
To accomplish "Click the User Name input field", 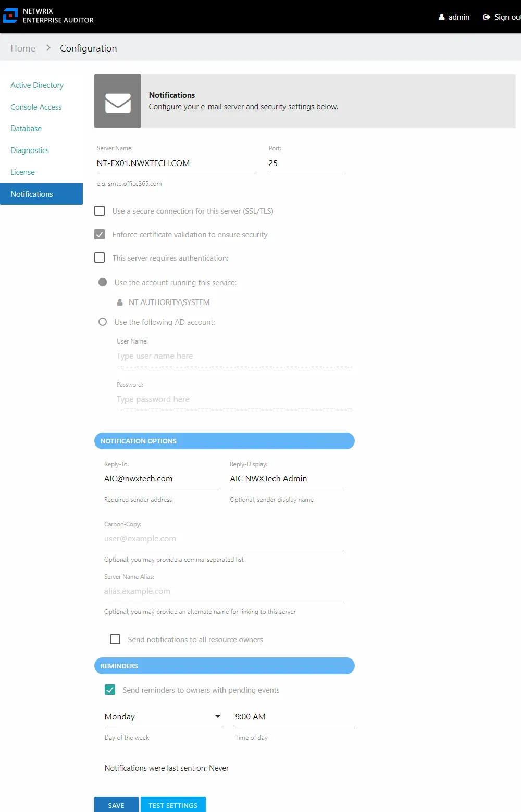I will (234, 356).
